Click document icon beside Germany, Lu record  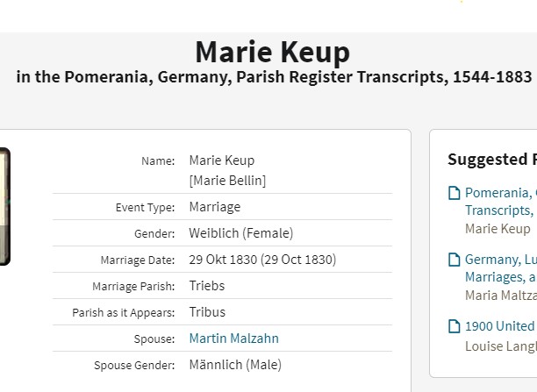coord(455,260)
